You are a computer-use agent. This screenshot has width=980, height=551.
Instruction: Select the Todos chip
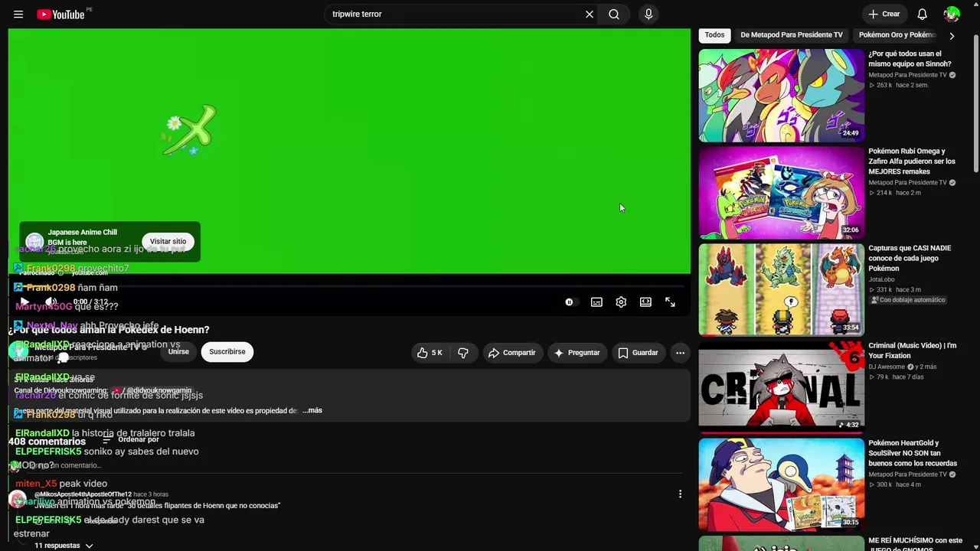click(x=714, y=35)
